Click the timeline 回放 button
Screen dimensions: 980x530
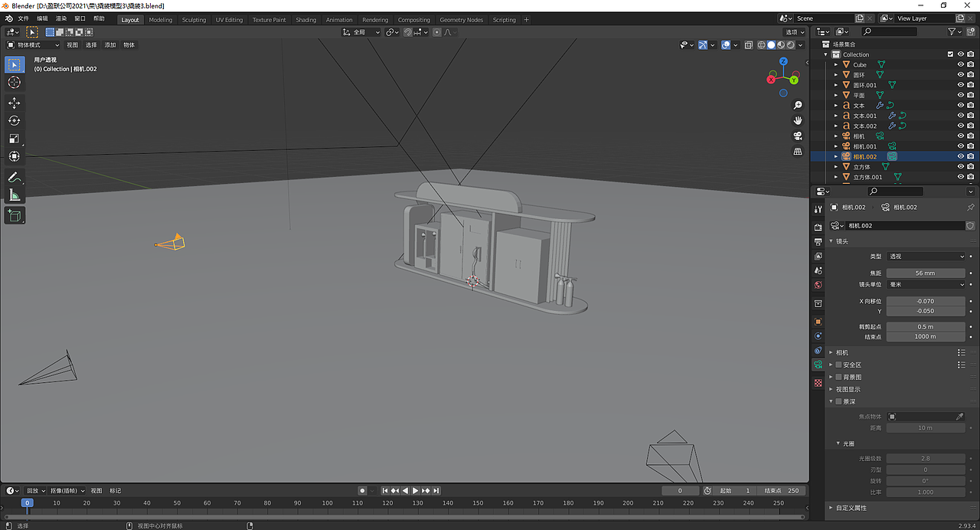35,490
